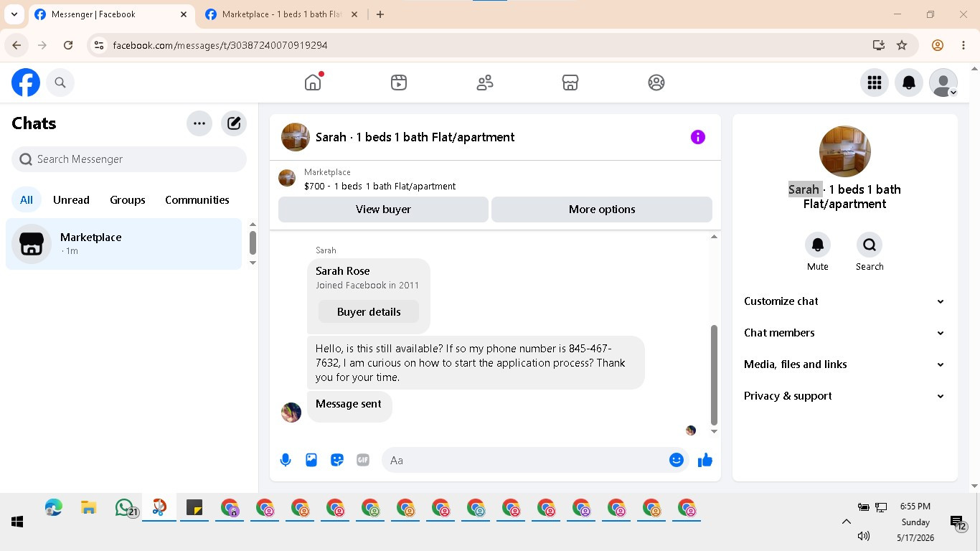Open the notifications bell
The image size is (980, 551).
coord(909,83)
